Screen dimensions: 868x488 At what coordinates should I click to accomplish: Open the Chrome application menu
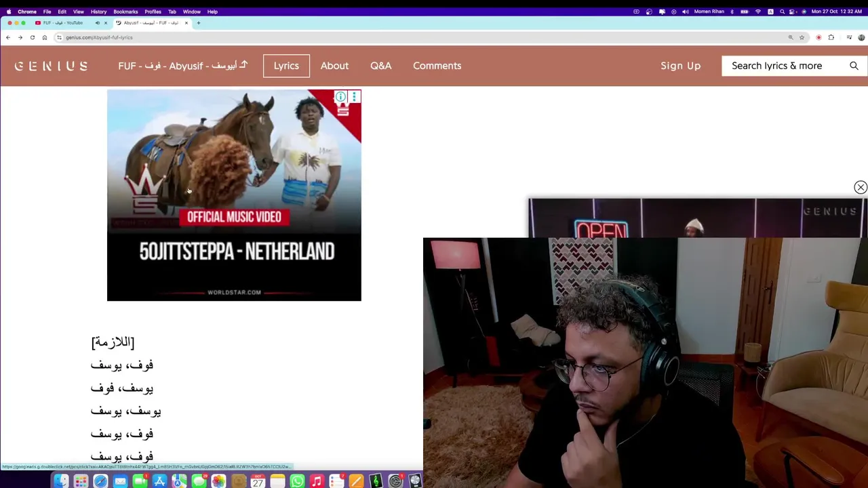coord(27,12)
